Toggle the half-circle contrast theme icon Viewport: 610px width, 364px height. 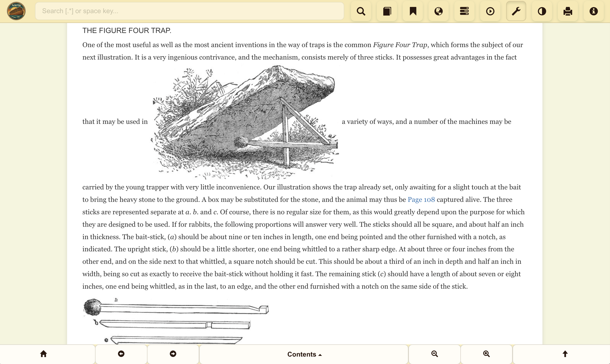tap(542, 11)
